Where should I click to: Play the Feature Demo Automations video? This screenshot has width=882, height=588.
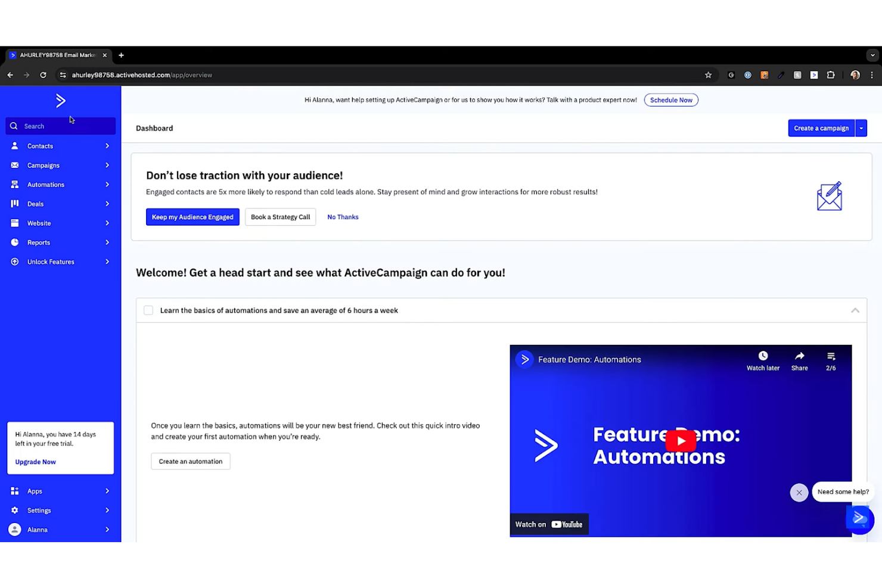[681, 441]
